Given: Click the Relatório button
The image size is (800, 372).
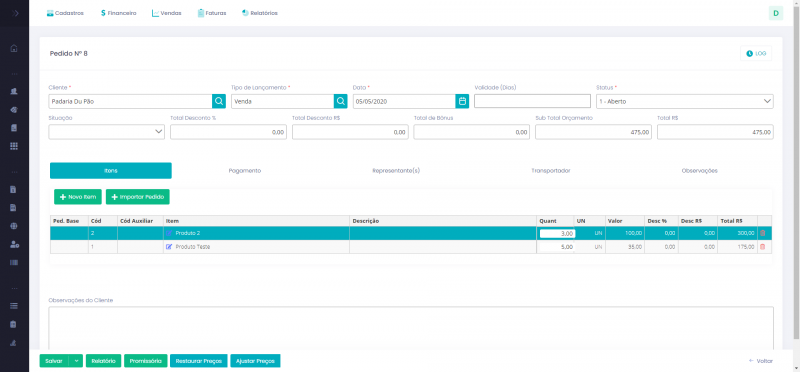Looking at the screenshot, I should pos(104,361).
